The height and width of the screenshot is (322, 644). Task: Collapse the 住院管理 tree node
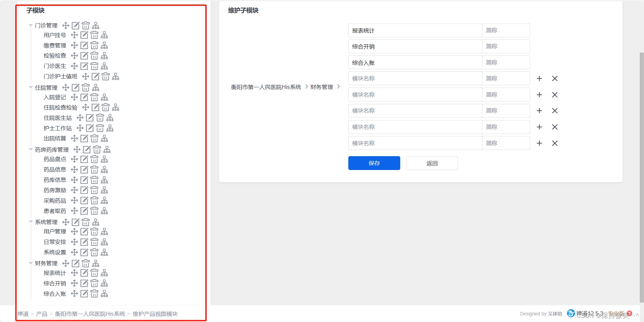pyautogui.click(x=30, y=88)
